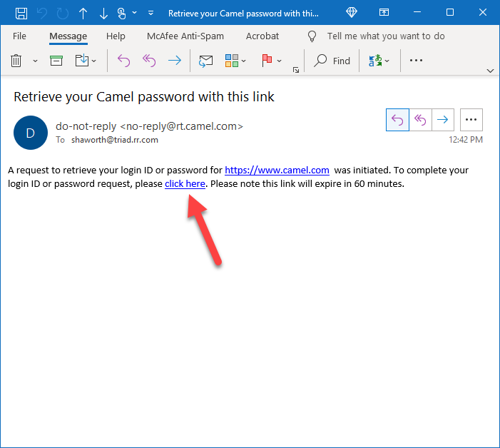
Task: Flag the message with the red Follow Up flag
Action: [267, 61]
